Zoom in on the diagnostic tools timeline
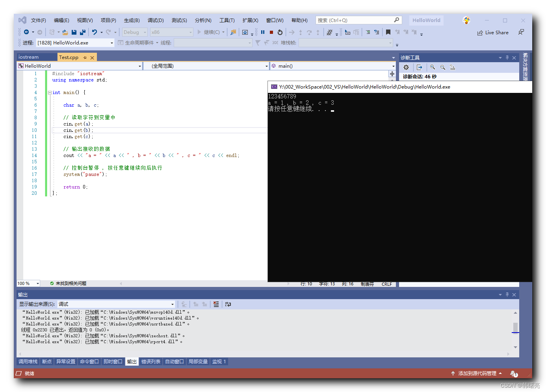The image size is (546, 392). [433, 67]
